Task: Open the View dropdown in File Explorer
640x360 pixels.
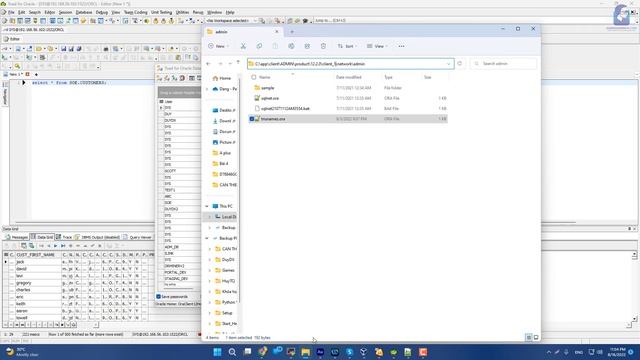Action: point(378,46)
